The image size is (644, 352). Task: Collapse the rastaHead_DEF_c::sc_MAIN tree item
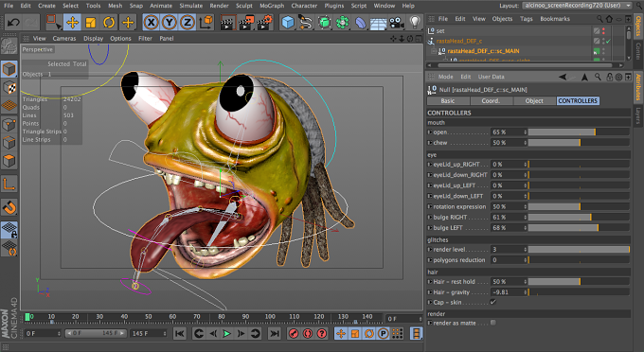click(x=433, y=51)
